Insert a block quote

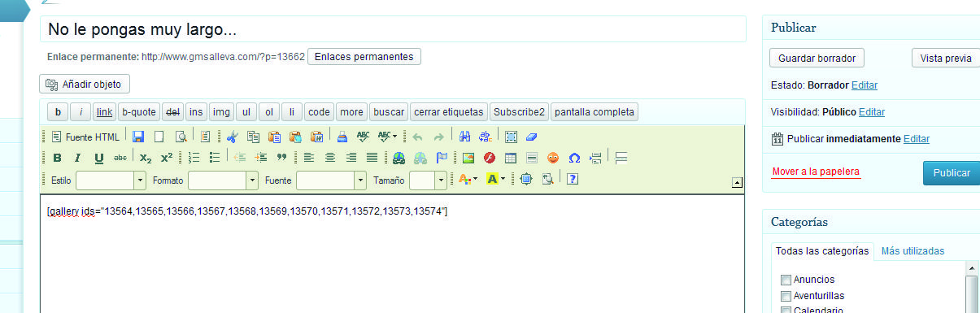click(282, 158)
